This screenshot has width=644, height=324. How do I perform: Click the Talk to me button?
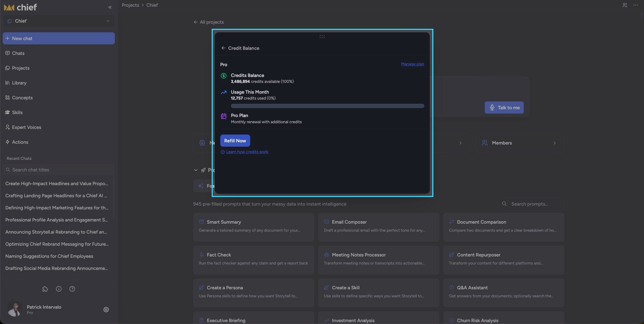(x=504, y=108)
